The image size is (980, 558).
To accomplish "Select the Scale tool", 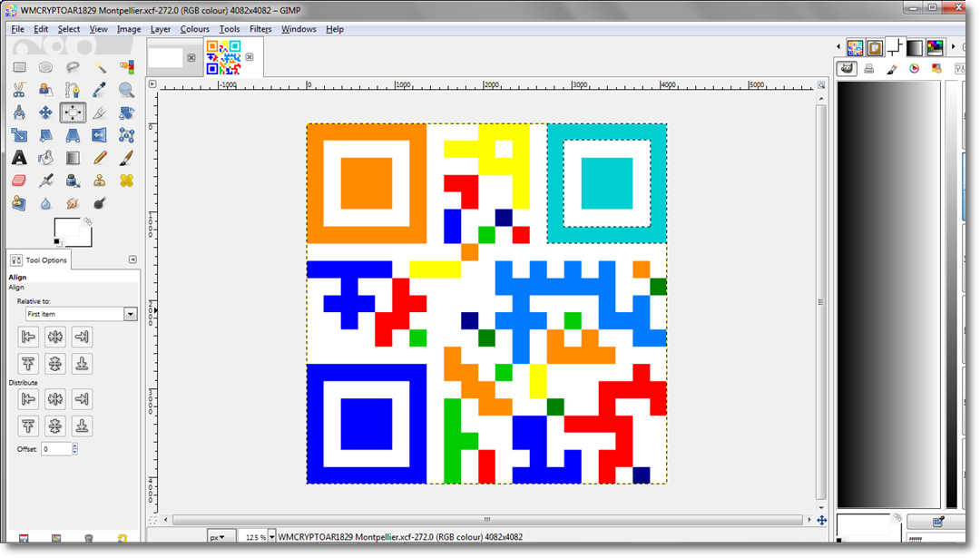I will (x=19, y=135).
